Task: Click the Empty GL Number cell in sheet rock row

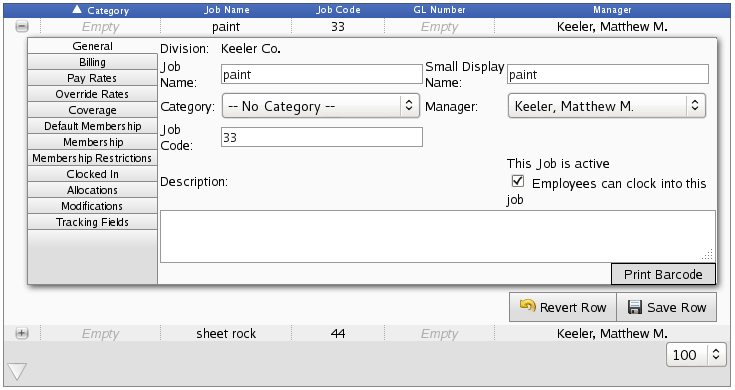Action: (439, 333)
